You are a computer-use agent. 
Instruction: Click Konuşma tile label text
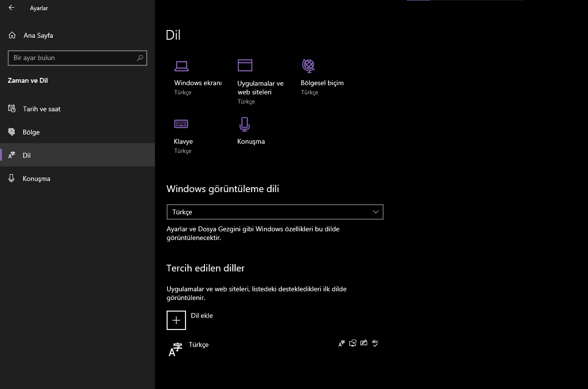[251, 141]
